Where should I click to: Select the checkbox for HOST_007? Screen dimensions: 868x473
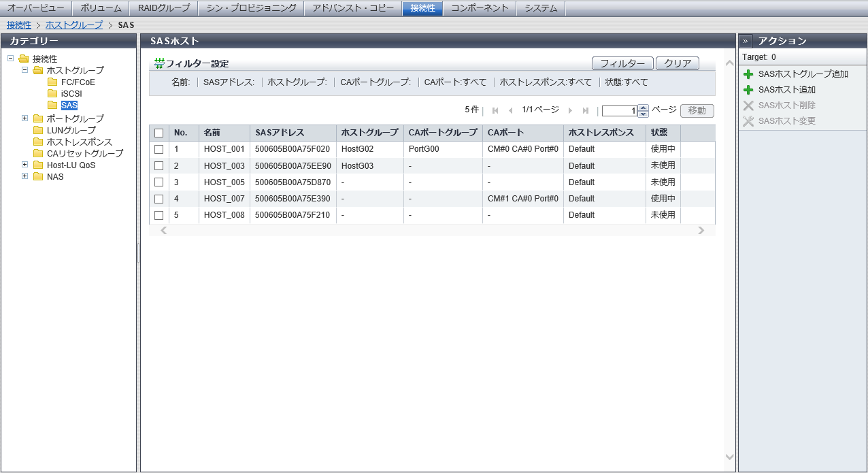click(159, 199)
